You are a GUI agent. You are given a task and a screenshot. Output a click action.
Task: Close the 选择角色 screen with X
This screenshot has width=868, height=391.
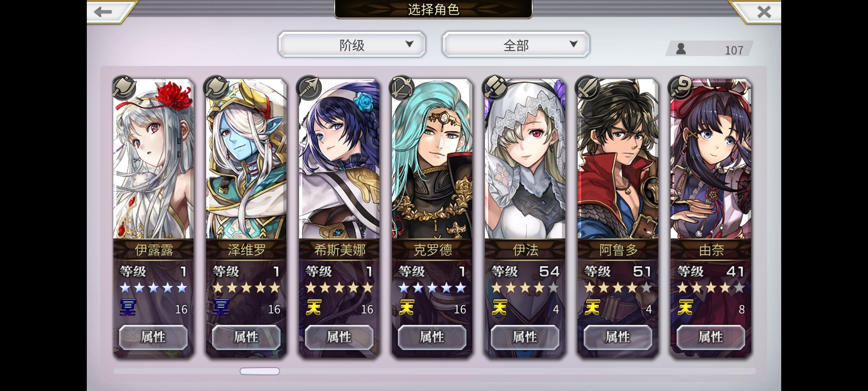pos(764,12)
